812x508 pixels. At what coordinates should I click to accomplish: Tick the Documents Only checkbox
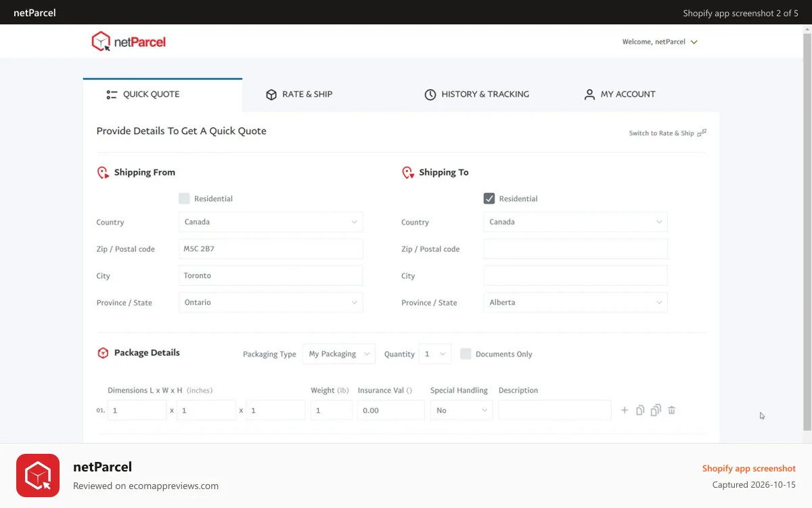466,354
